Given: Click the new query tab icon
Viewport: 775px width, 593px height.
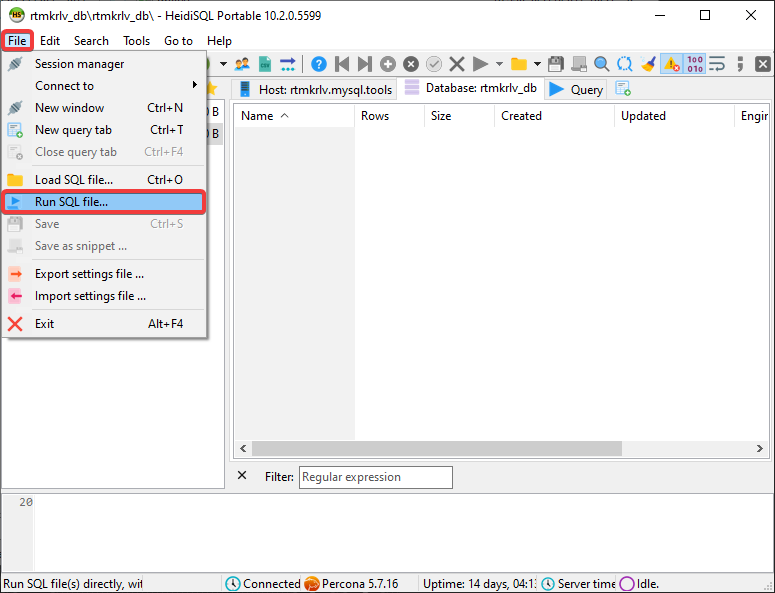Looking at the screenshot, I should (623, 89).
